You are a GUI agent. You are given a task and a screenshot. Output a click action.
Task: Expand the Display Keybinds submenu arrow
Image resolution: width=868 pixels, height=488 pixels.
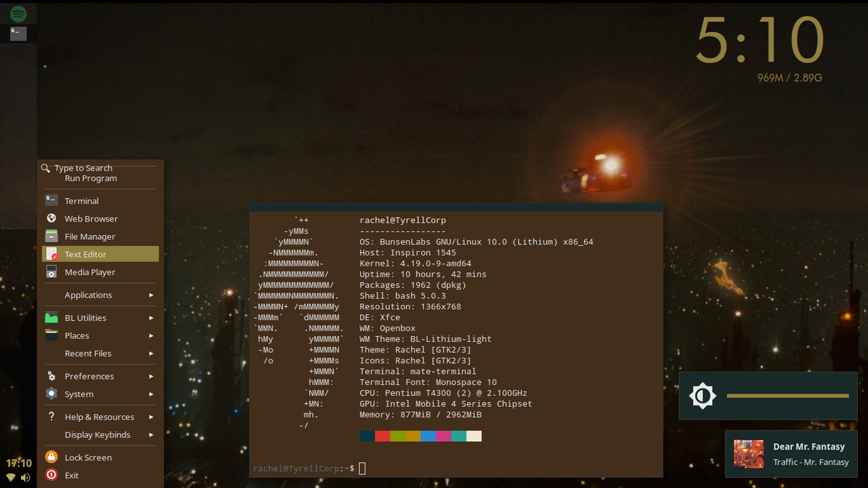coord(151,434)
